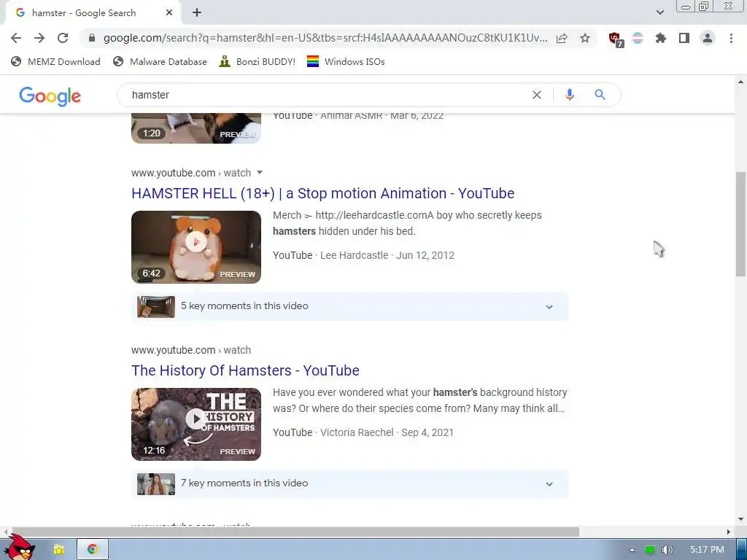The width and height of the screenshot is (747, 560).
Task: Open the striped flag extension icon
Action: click(x=638, y=38)
